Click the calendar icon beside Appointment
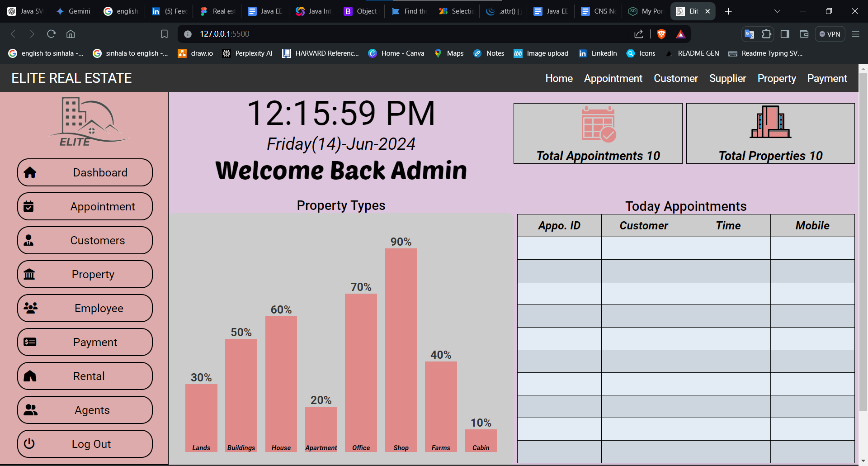The image size is (868, 466). click(28, 206)
